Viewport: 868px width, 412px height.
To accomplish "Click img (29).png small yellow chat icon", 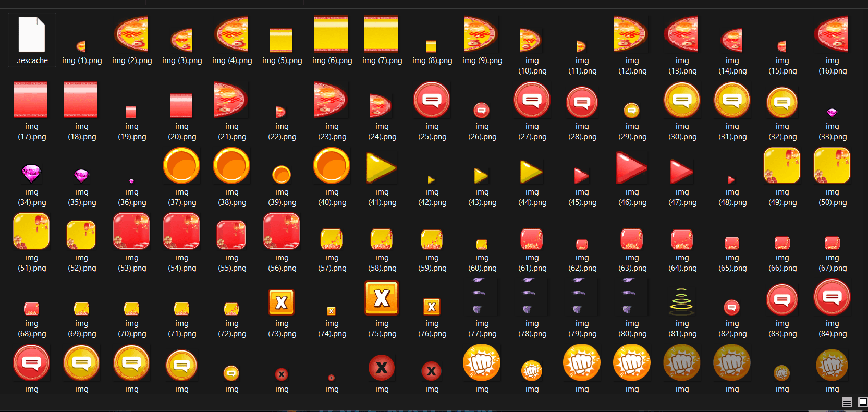I will click(x=632, y=110).
